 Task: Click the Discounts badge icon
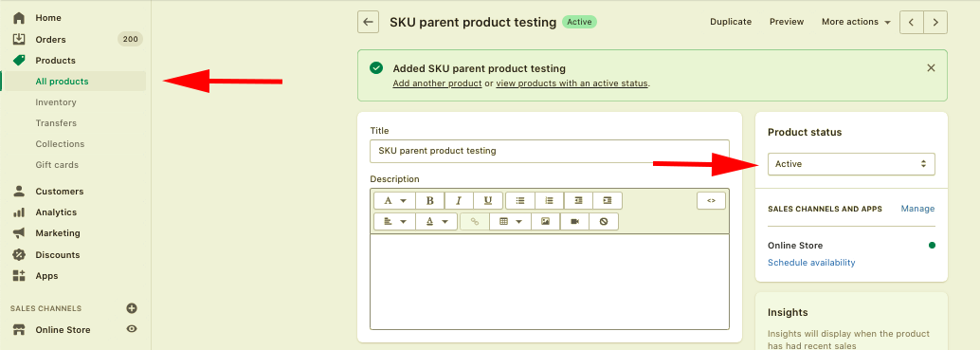pyautogui.click(x=19, y=255)
